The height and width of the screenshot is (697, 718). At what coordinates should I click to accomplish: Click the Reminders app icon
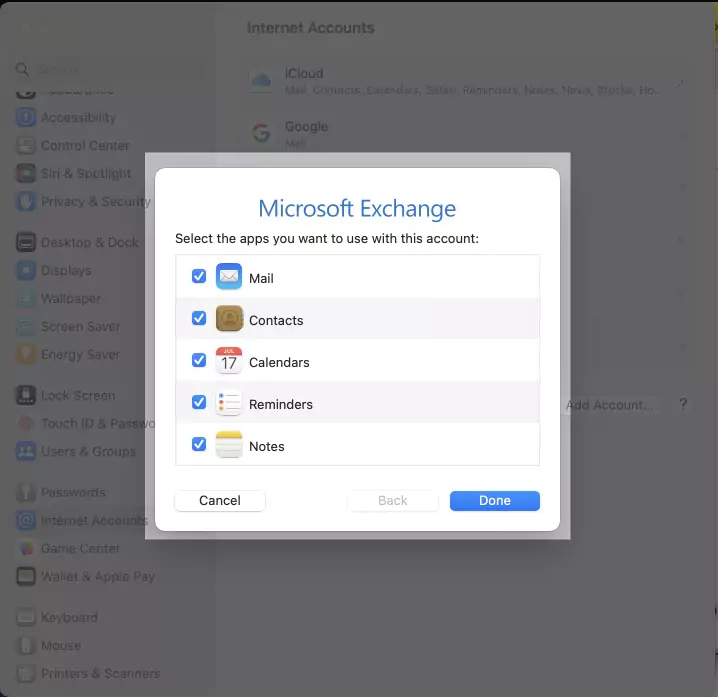(x=229, y=403)
